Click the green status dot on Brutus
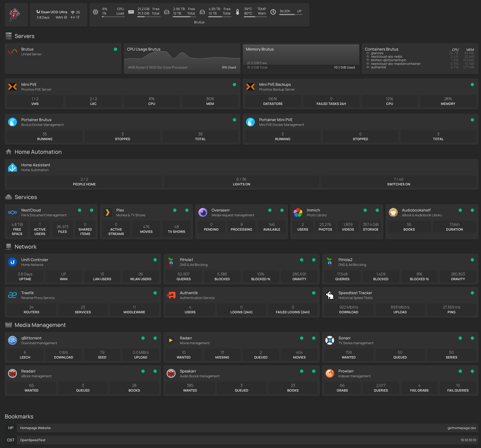Screen dimensions: 481x448 115,49
